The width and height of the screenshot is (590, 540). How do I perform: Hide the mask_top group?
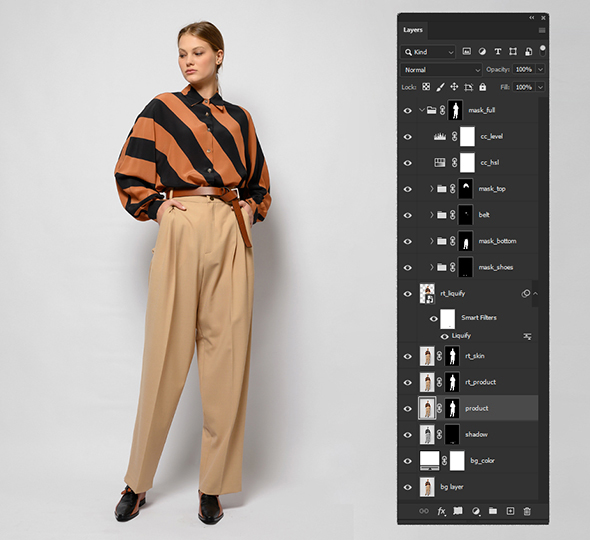[x=408, y=189]
